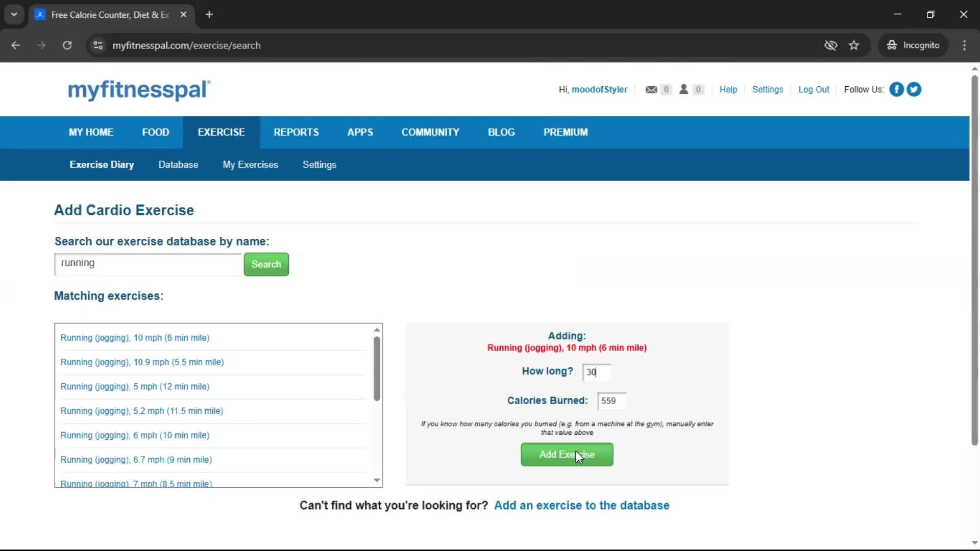
Task: Click the friend requests count badge 0
Action: (698, 90)
